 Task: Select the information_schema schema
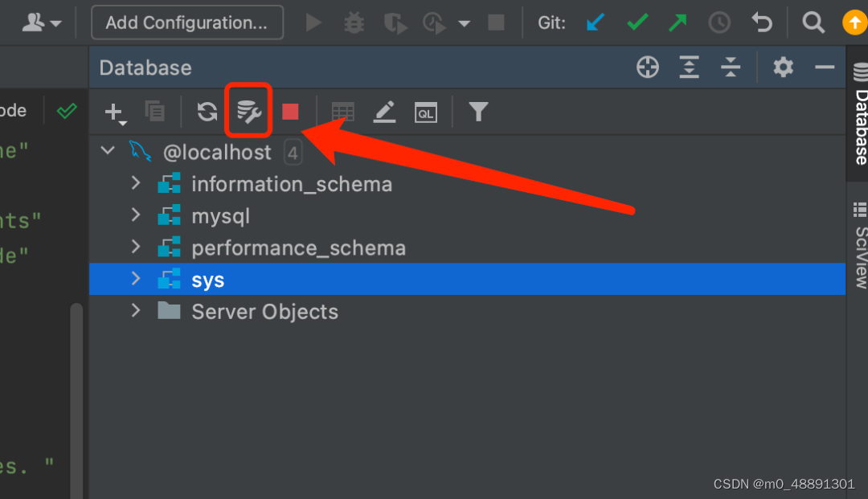click(292, 184)
